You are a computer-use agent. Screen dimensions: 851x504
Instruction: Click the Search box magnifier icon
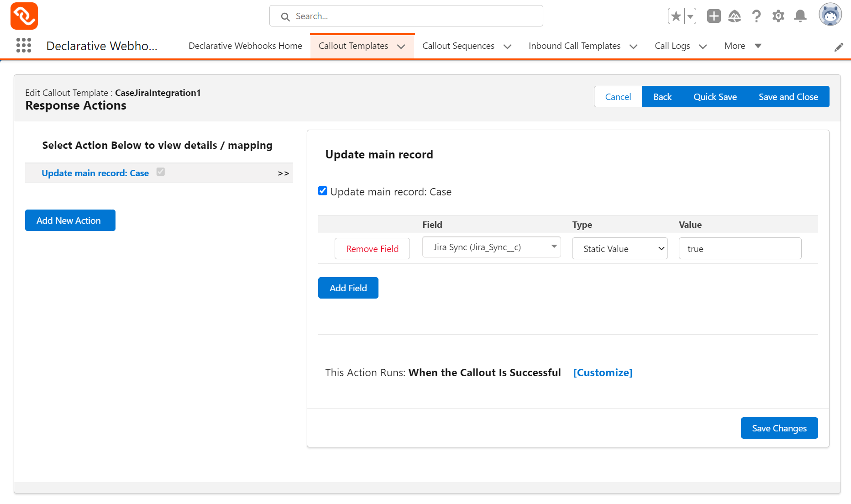point(285,16)
